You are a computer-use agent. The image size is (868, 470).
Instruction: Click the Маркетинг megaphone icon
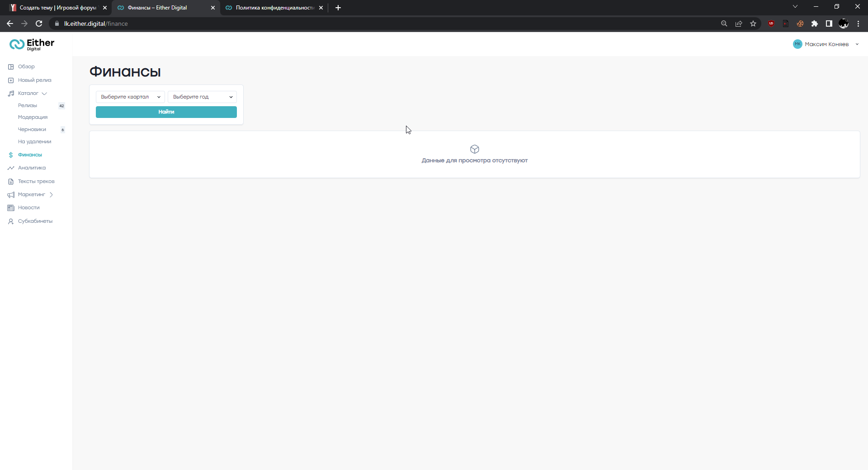coord(11,195)
